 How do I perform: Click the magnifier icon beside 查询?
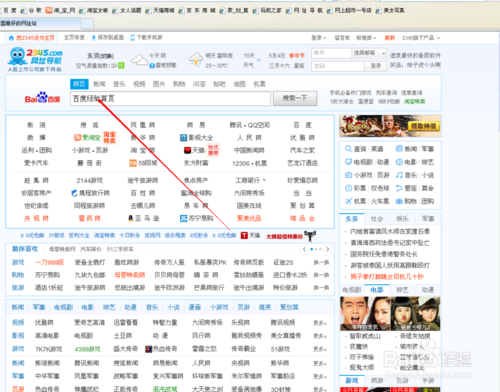(x=348, y=149)
